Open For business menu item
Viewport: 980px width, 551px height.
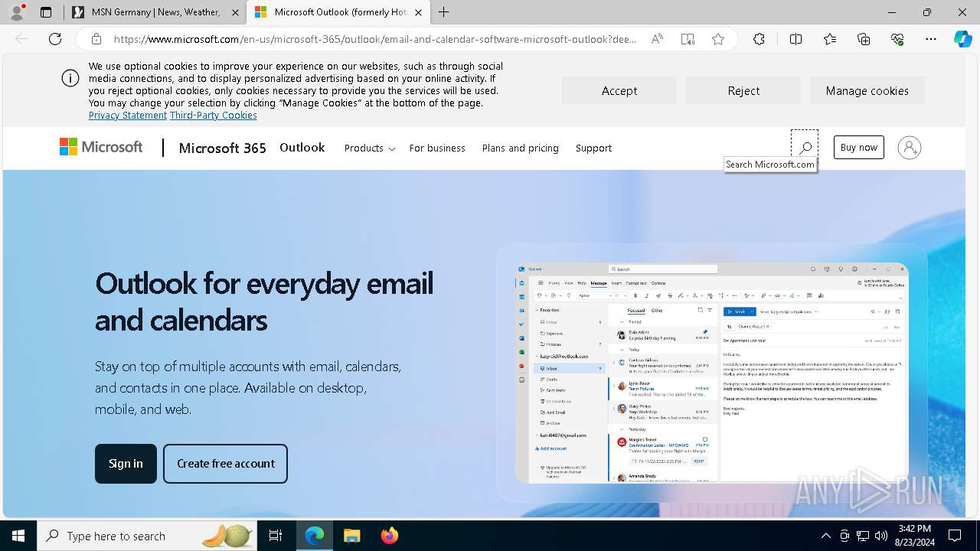[x=437, y=148]
